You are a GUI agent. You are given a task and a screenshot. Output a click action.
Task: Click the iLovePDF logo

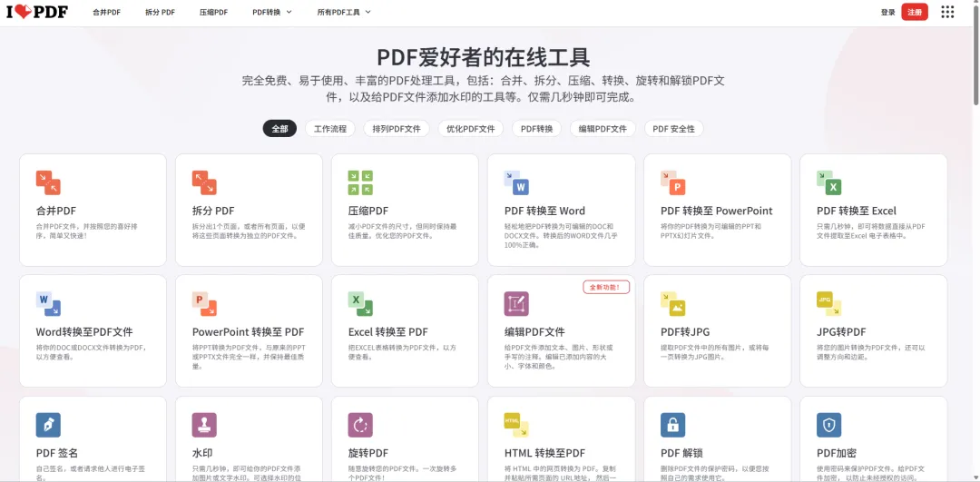tap(37, 12)
